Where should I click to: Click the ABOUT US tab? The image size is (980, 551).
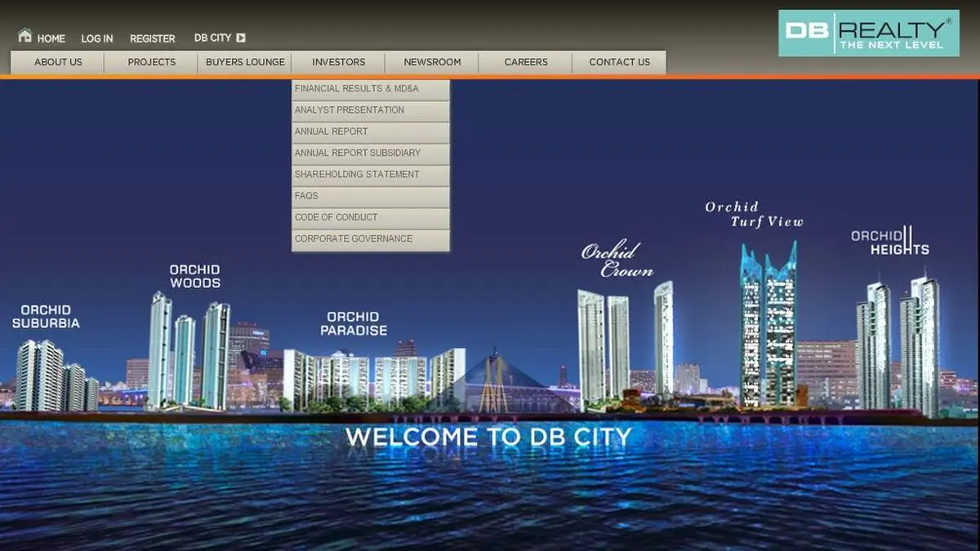tap(57, 62)
